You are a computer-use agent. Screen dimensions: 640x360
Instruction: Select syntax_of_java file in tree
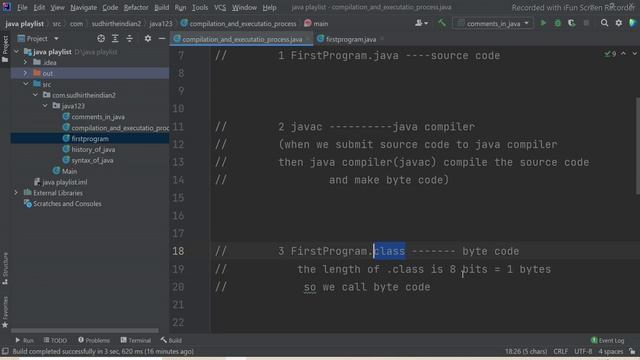92,160
